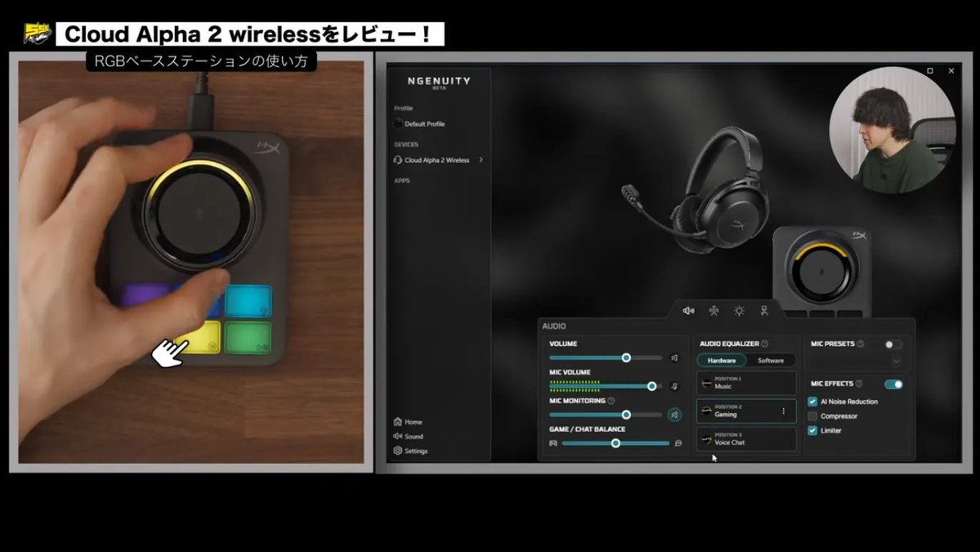Click the Mic Presets help icon

(x=861, y=343)
